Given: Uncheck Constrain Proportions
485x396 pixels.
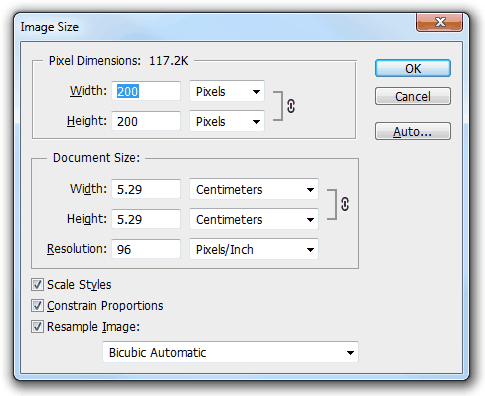Looking at the screenshot, I should click(37, 306).
